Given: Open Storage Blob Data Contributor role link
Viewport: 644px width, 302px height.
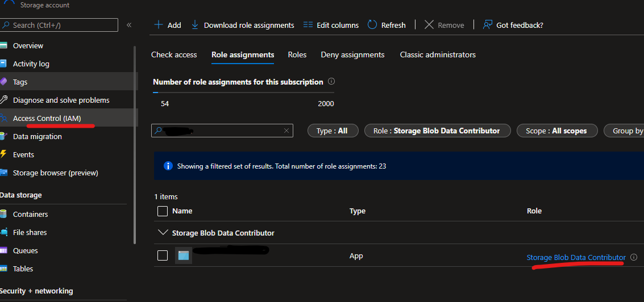Looking at the screenshot, I should pyautogui.click(x=576, y=257).
